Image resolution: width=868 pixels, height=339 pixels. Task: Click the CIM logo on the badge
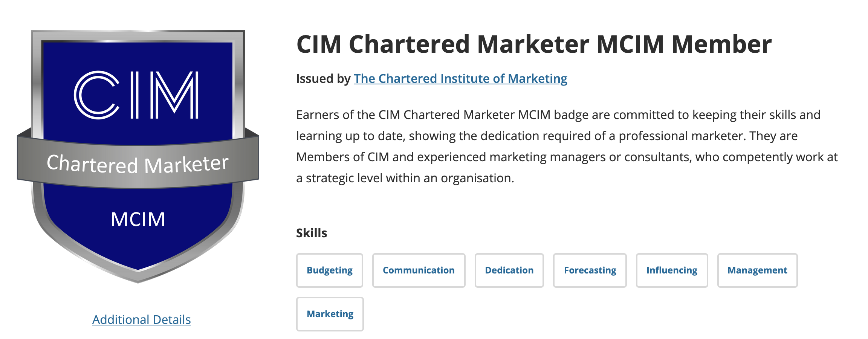click(x=136, y=95)
